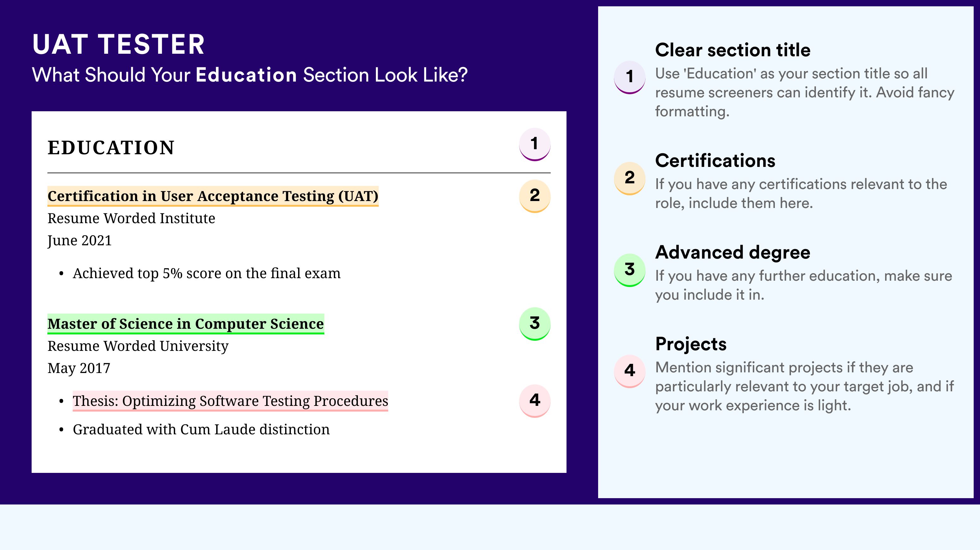980x550 pixels.
Task: Click the highlighted Thesis: Optimizing Software Testing Procedures
Action: coord(230,401)
